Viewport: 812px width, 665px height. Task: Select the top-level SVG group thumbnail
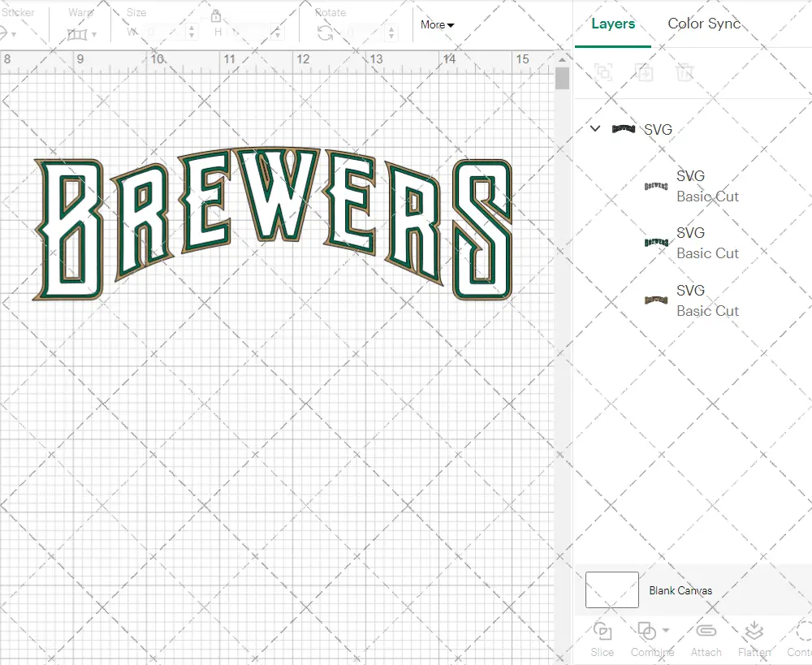623,129
